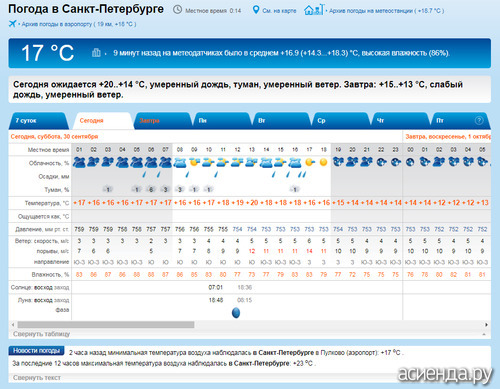Open the '7 суток' forecast tab
The width and height of the screenshot is (500, 389).
38,121
